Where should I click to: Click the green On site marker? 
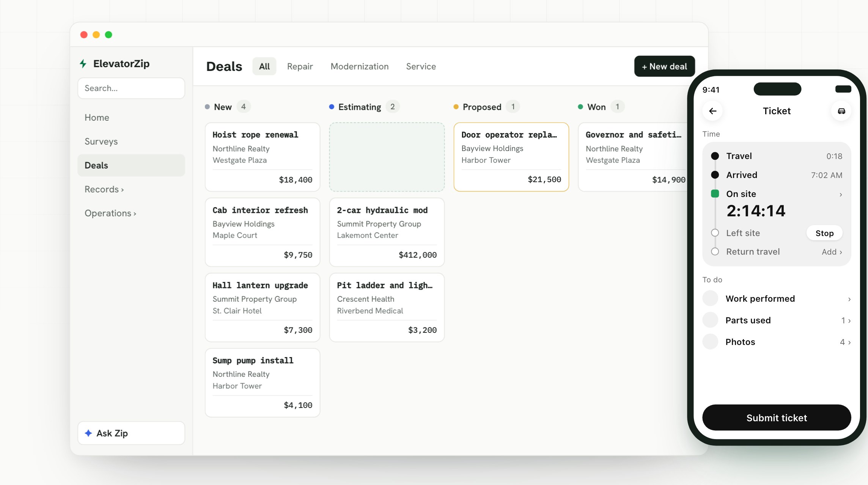pos(715,194)
